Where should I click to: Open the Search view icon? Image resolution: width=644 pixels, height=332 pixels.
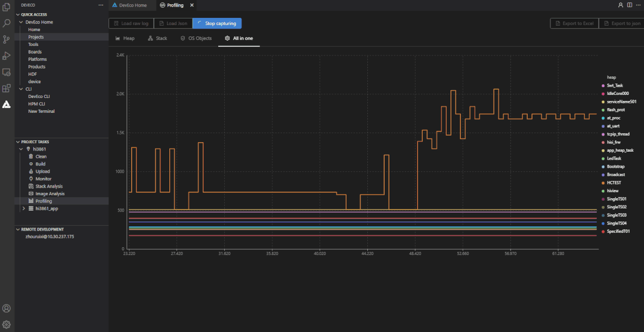[7, 23]
